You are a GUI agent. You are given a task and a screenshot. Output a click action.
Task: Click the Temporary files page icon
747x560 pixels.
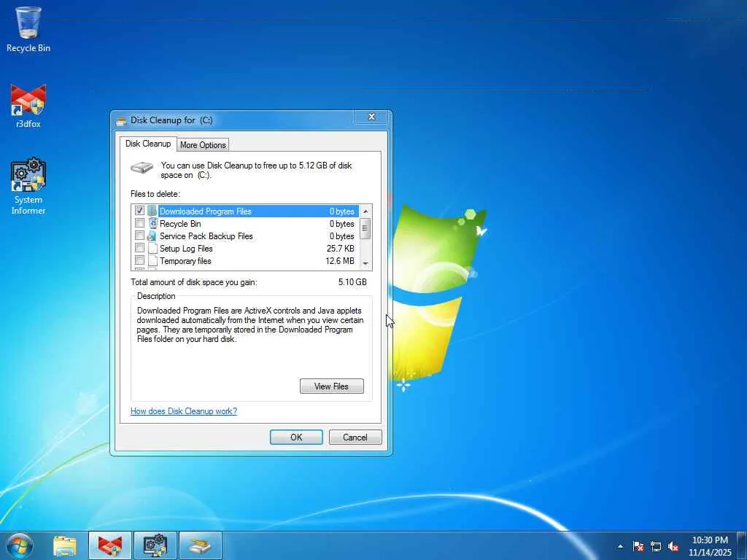click(152, 260)
